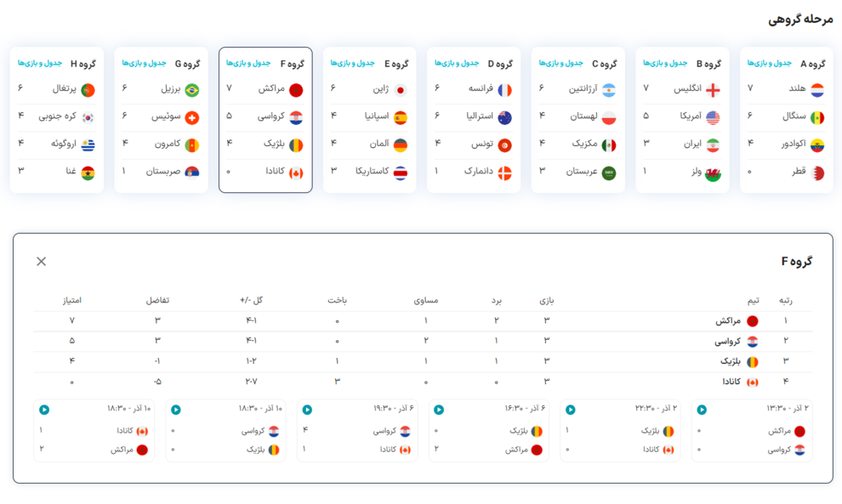This screenshot has height=504, width=842.
Task: Select the Japan flag in Group E
Action: coord(401,89)
